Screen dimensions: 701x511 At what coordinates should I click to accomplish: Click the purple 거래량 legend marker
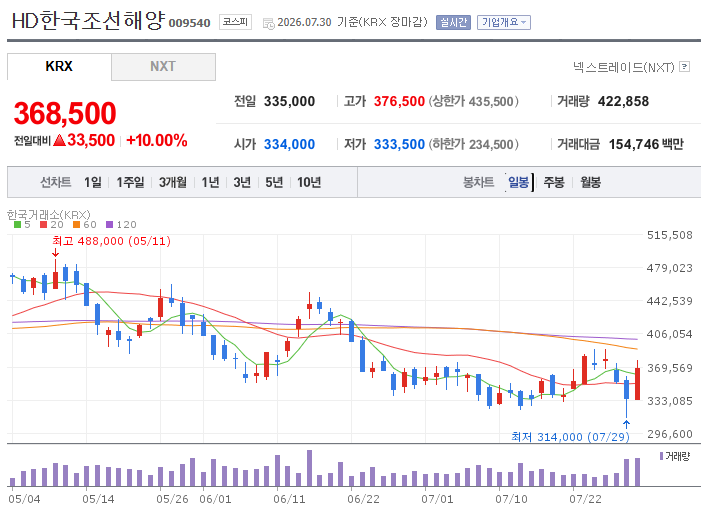click(661, 456)
